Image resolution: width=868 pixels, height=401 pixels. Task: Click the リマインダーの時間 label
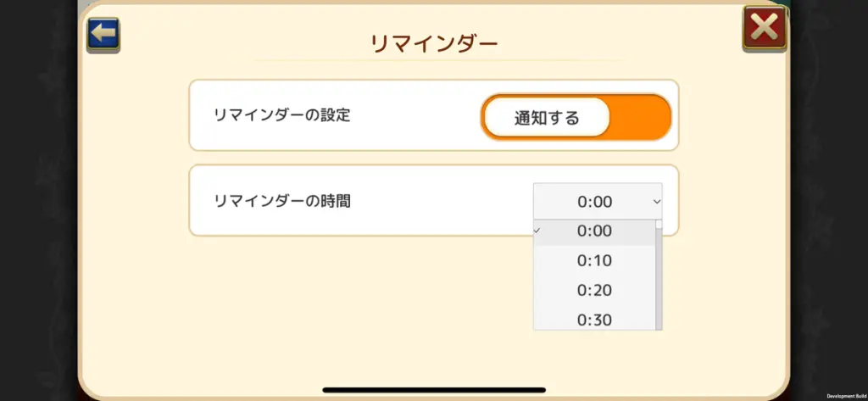281,201
